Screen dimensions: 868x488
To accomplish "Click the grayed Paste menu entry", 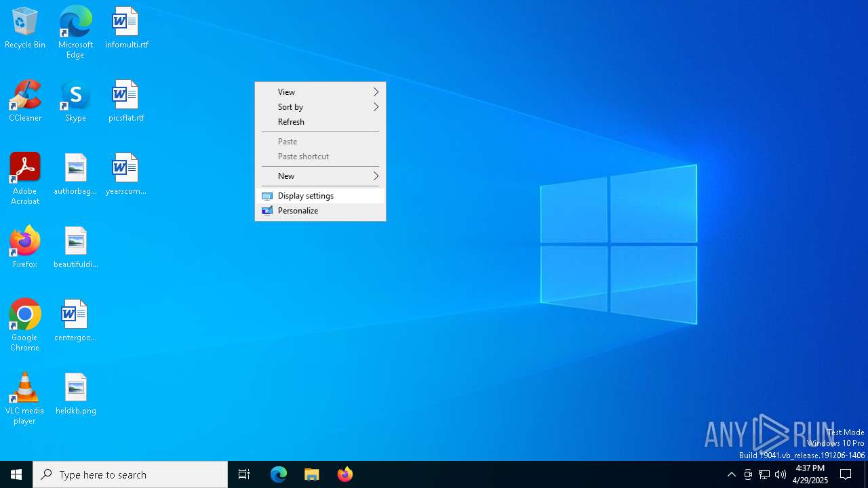I will (320, 142).
